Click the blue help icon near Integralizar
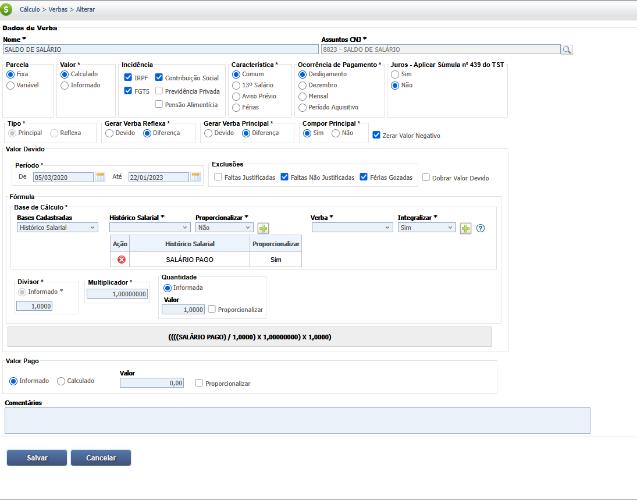This screenshot has width=637, height=500. click(481, 228)
